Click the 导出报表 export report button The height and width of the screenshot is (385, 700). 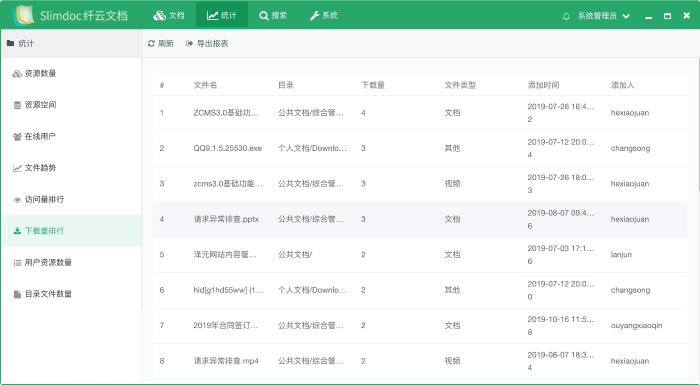tap(207, 43)
